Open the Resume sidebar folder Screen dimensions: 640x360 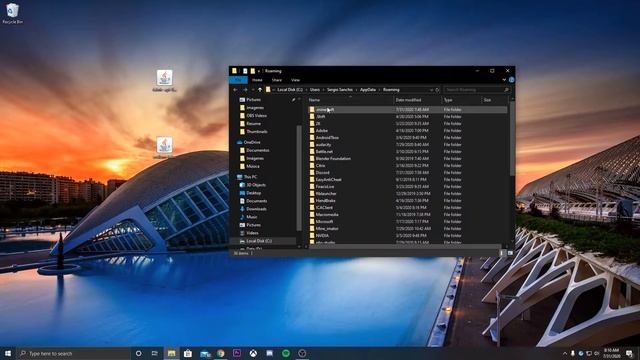253,124
